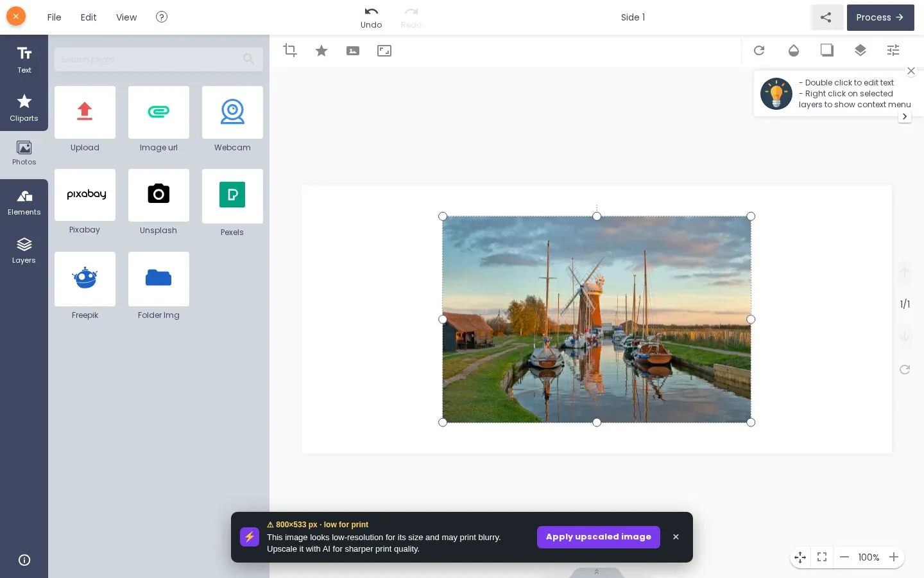Open image adjustment sliders
This screenshot has height=578, width=924.
pyautogui.click(x=893, y=50)
